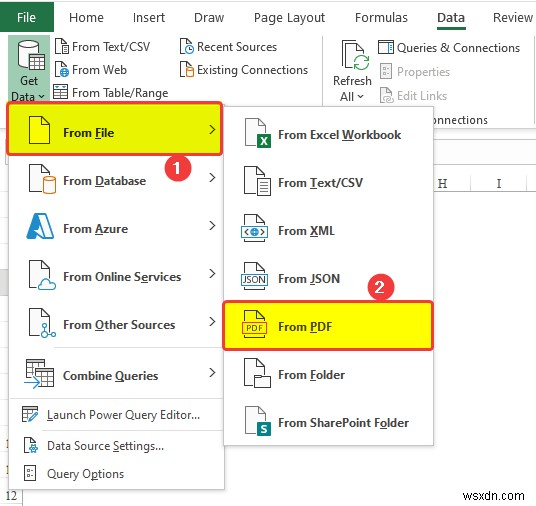Viewport: 536px width, 506px height.
Task: Click the Azure logo icon
Action: pyautogui.click(x=40, y=226)
